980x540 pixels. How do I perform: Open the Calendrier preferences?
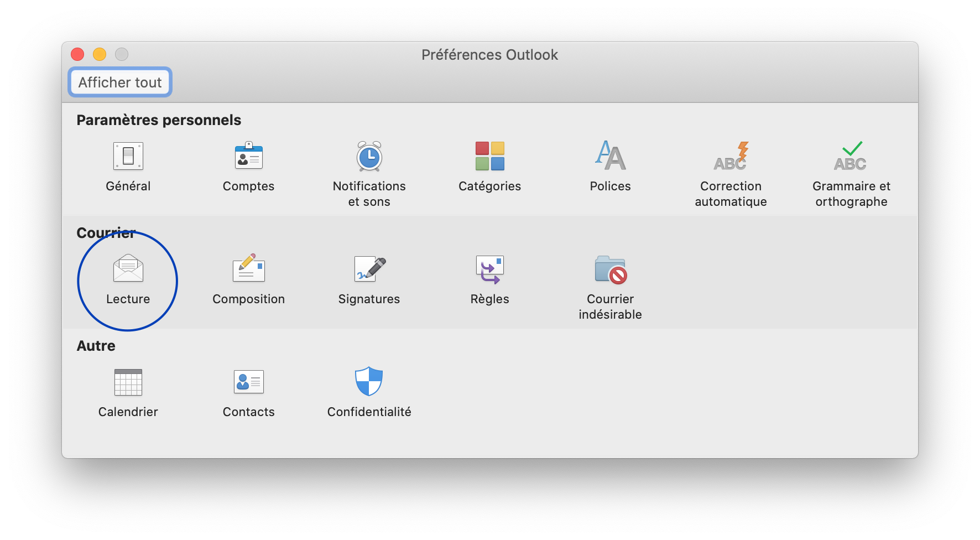pos(128,382)
